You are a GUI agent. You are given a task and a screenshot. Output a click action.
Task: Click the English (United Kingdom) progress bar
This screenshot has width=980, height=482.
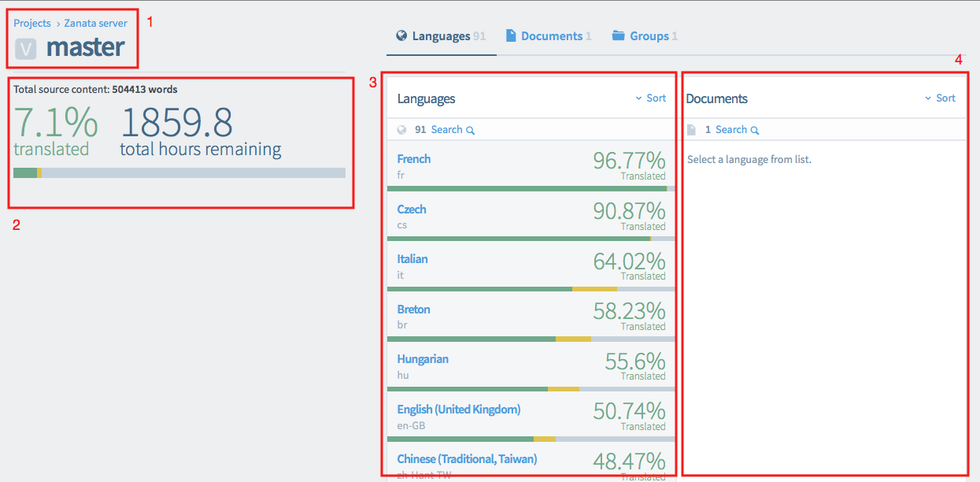(531, 439)
